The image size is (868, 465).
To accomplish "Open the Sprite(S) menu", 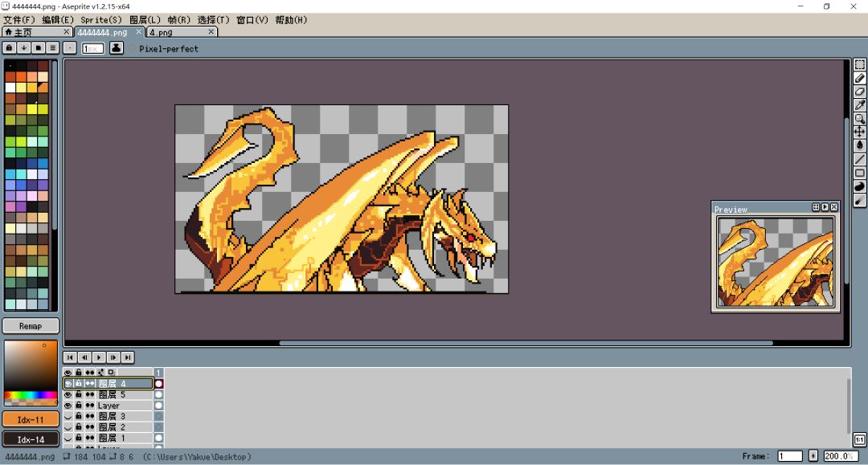I will (x=101, y=20).
